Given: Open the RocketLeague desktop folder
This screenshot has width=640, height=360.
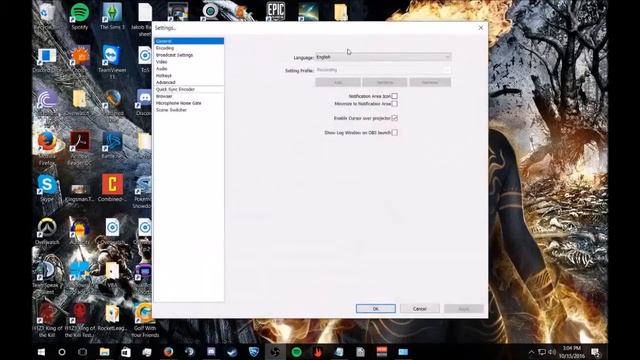Looking at the screenshot, I should [112, 318].
